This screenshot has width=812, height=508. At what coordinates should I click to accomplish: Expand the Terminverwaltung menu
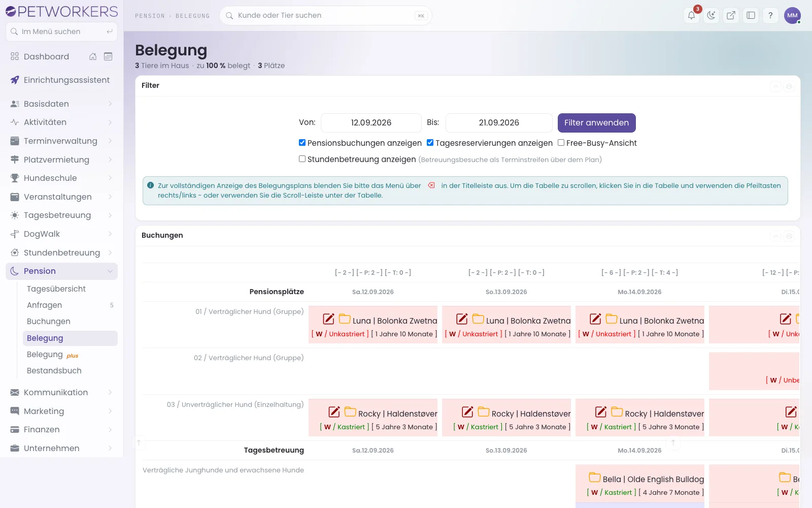pos(61,141)
